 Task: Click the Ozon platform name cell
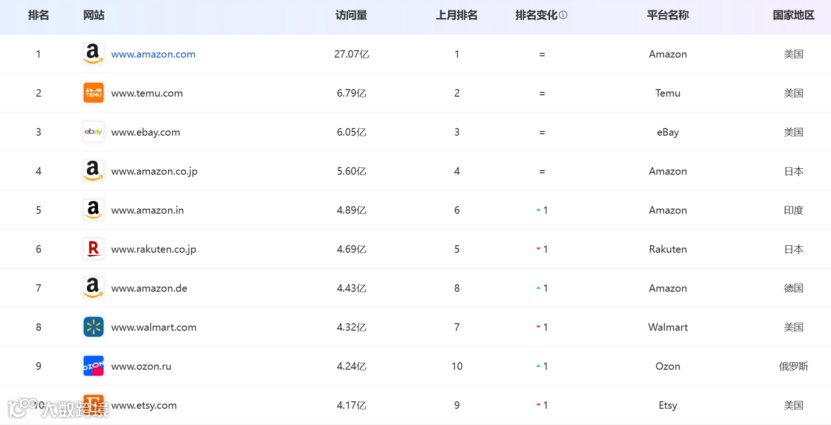[668, 366]
